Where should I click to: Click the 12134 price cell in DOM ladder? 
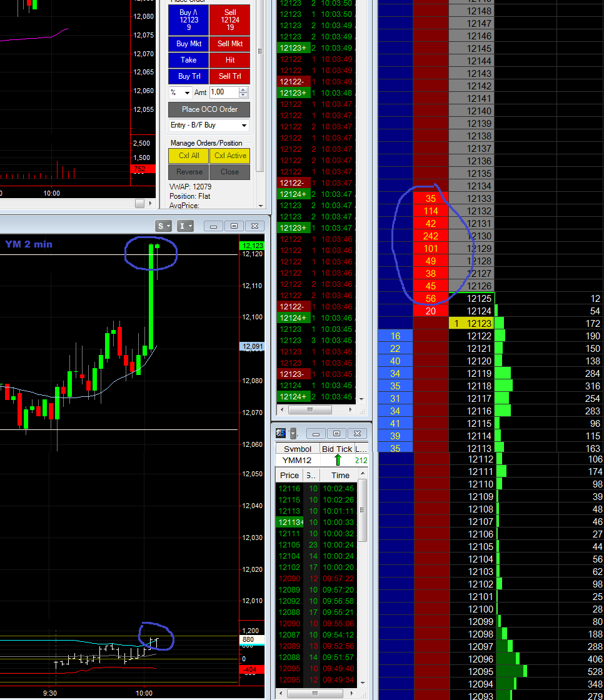pos(471,186)
